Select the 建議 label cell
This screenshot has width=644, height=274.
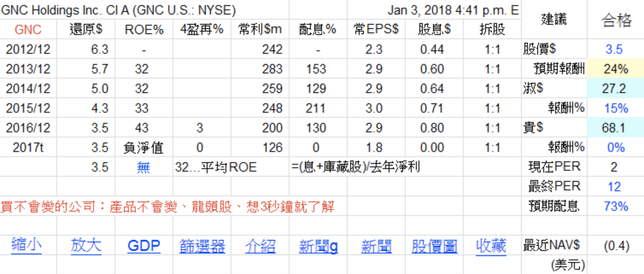point(554,19)
